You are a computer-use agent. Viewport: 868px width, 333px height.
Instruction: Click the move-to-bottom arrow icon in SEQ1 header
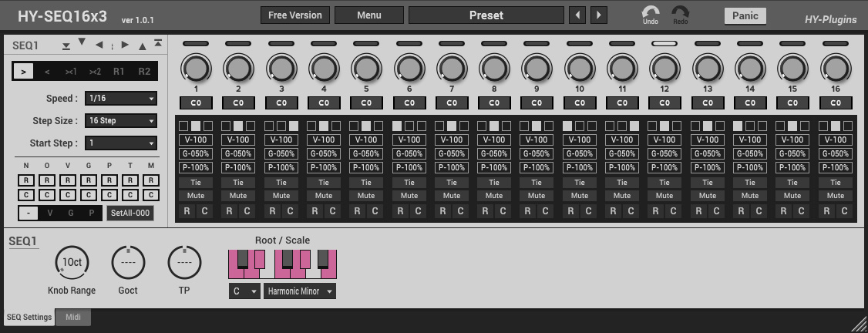pyautogui.click(x=66, y=46)
